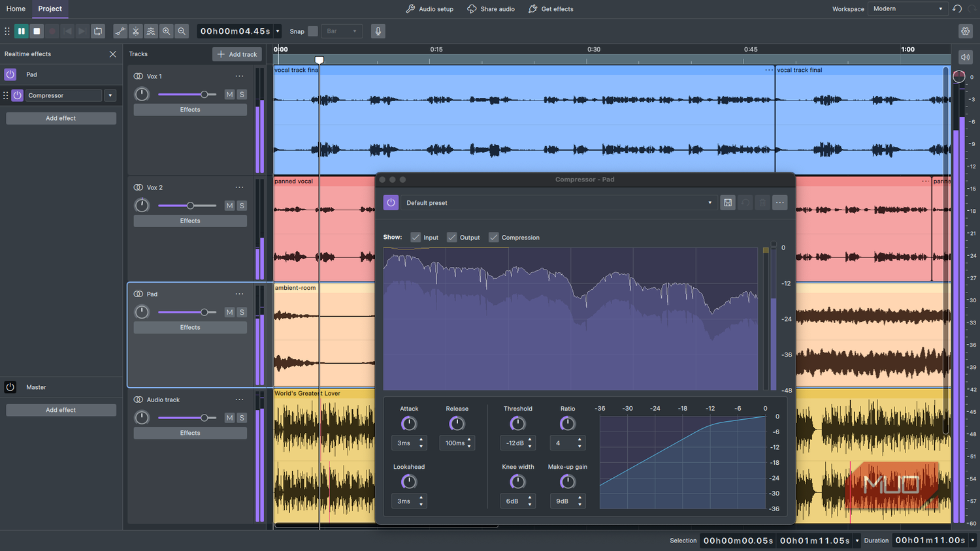Click the Attack knob in compressor
Screen dimensions: 980x551
tap(409, 424)
